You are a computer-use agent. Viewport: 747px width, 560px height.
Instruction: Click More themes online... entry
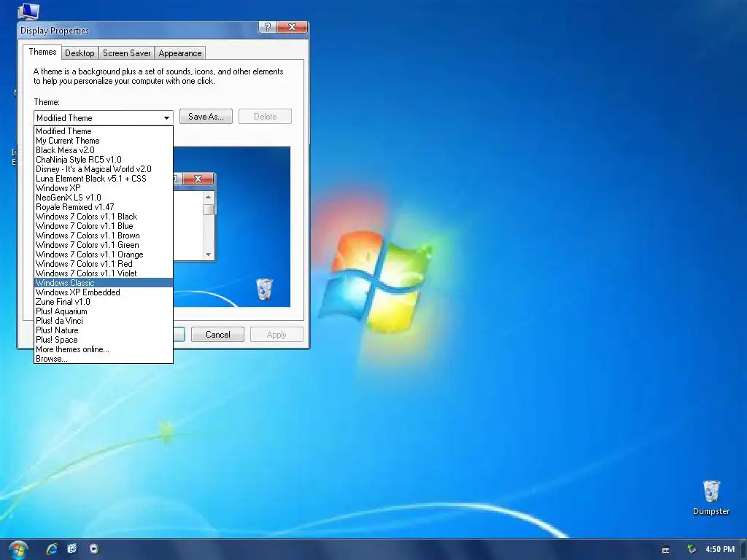(104, 349)
